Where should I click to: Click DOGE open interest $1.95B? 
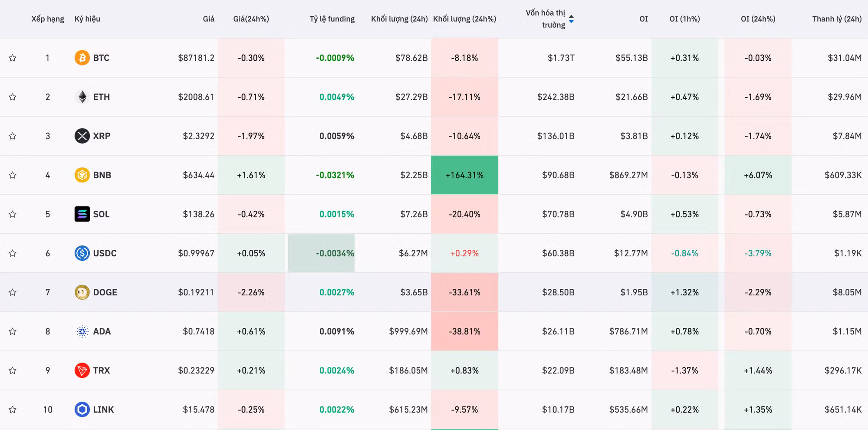coord(634,292)
